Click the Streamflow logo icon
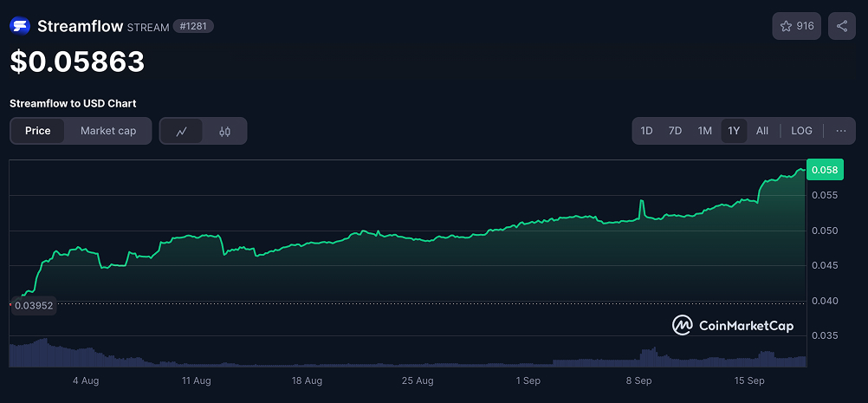This screenshot has width=868, height=403. [x=20, y=26]
